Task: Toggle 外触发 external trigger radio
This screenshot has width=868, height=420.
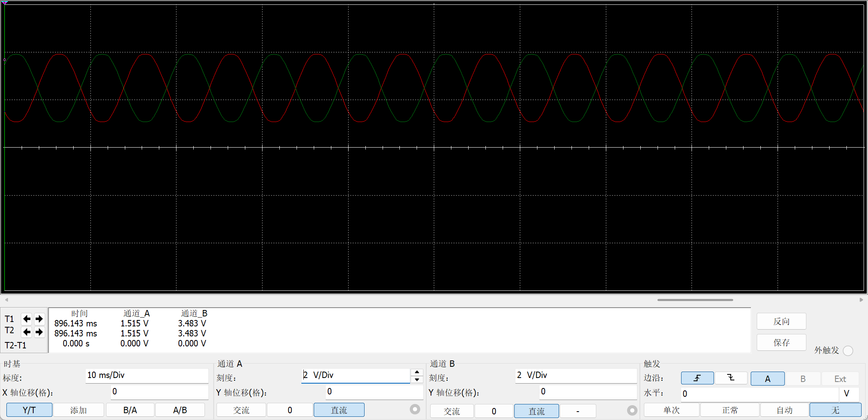Action: click(848, 351)
